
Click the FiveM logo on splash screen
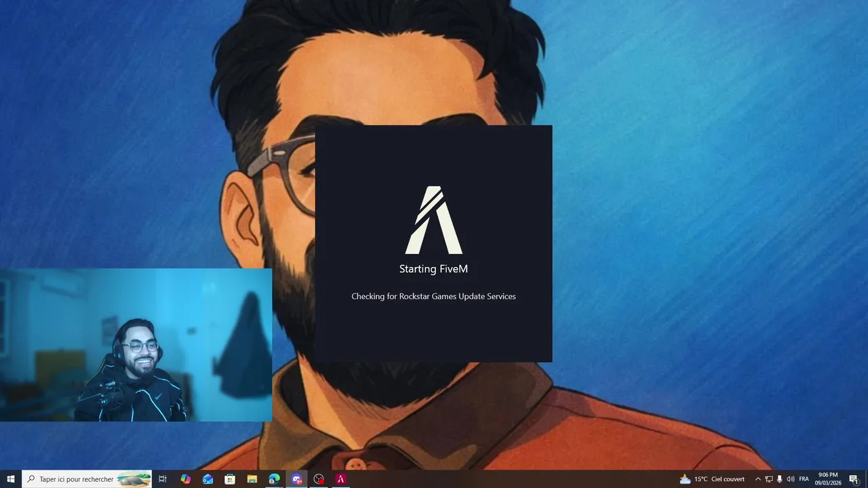click(x=434, y=220)
